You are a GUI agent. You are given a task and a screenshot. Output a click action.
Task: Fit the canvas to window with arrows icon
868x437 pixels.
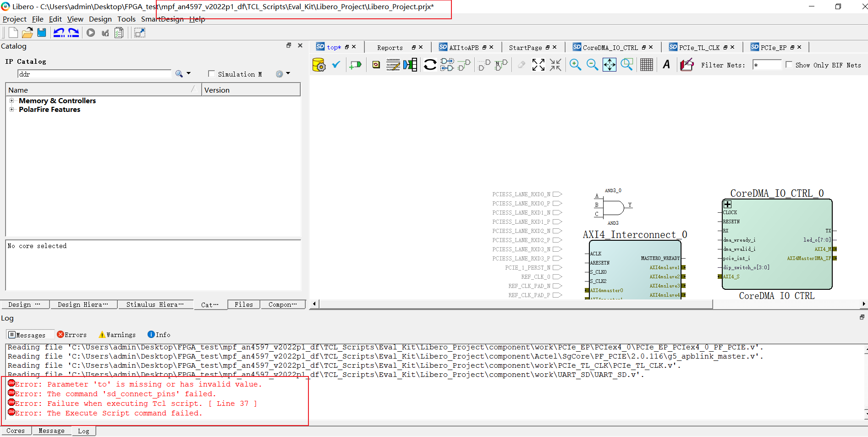click(610, 65)
